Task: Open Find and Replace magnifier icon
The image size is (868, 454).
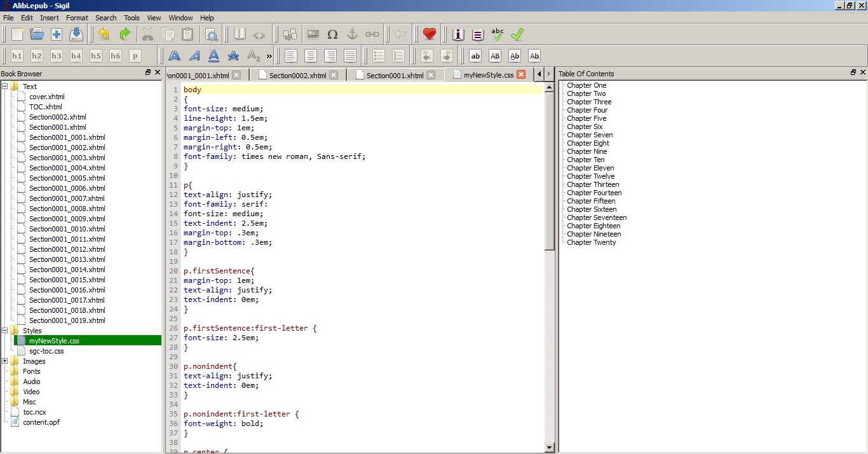Action: point(212,34)
